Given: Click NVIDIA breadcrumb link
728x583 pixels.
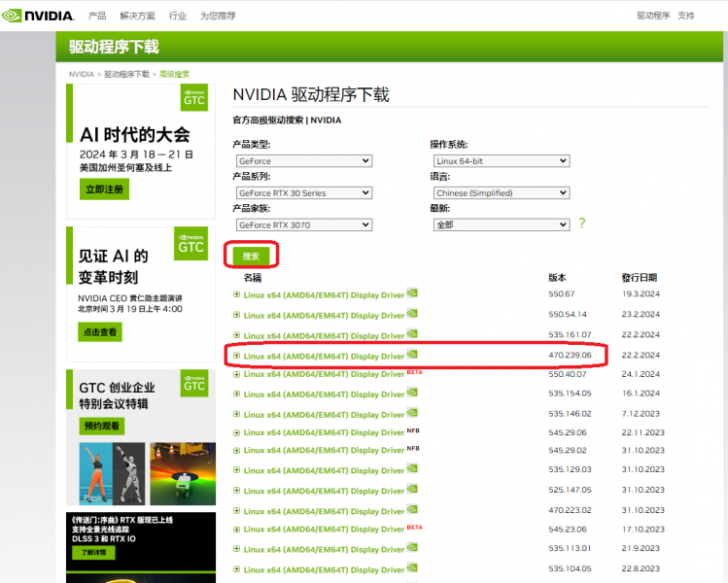Looking at the screenshot, I should 82,74.
